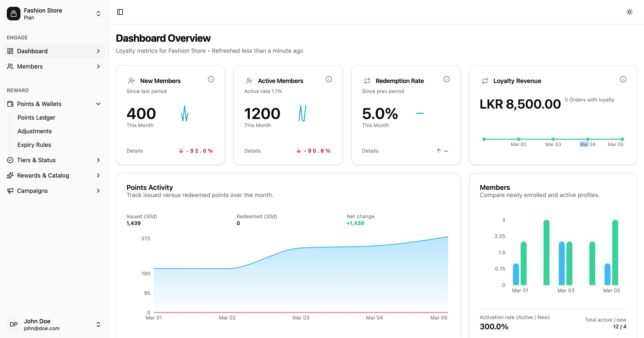Image resolution: width=644 pixels, height=338 pixels.
Task: Open the Dashboard panel icon in sidebar
Action: click(x=10, y=51)
